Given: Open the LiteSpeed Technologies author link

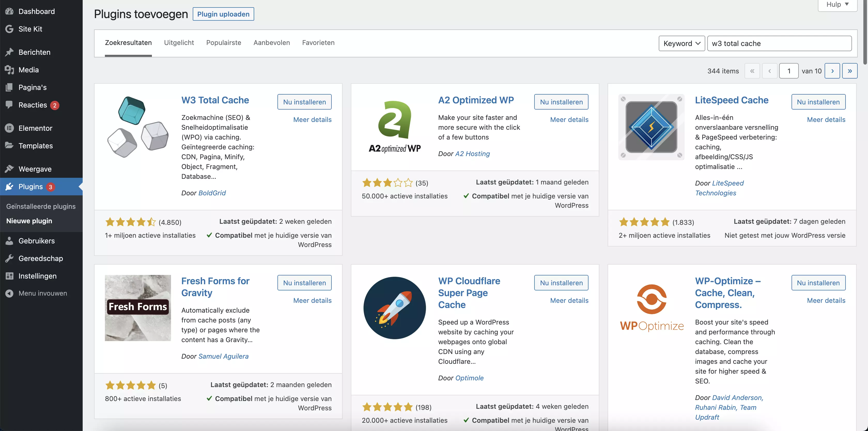Looking at the screenshot, I should click(719, 188).
